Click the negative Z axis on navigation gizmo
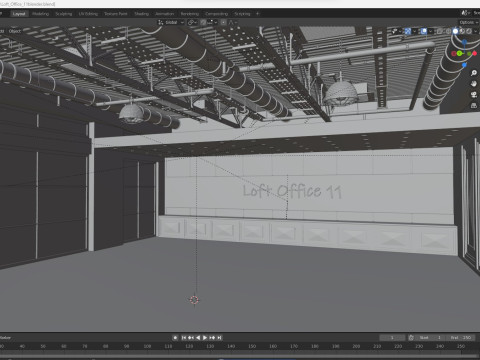Image resolution: width=480 pixels, height=360 pixels. pos(464,65)
